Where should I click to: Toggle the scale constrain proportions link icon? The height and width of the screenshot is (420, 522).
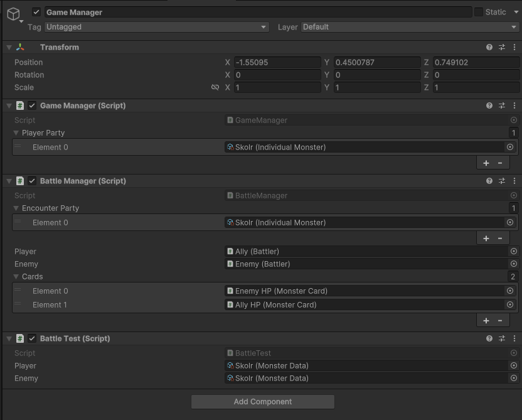[x=215, y=87]
